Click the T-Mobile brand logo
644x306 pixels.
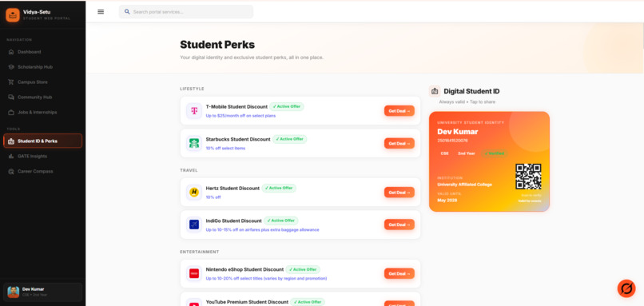(x=194, y=111)
